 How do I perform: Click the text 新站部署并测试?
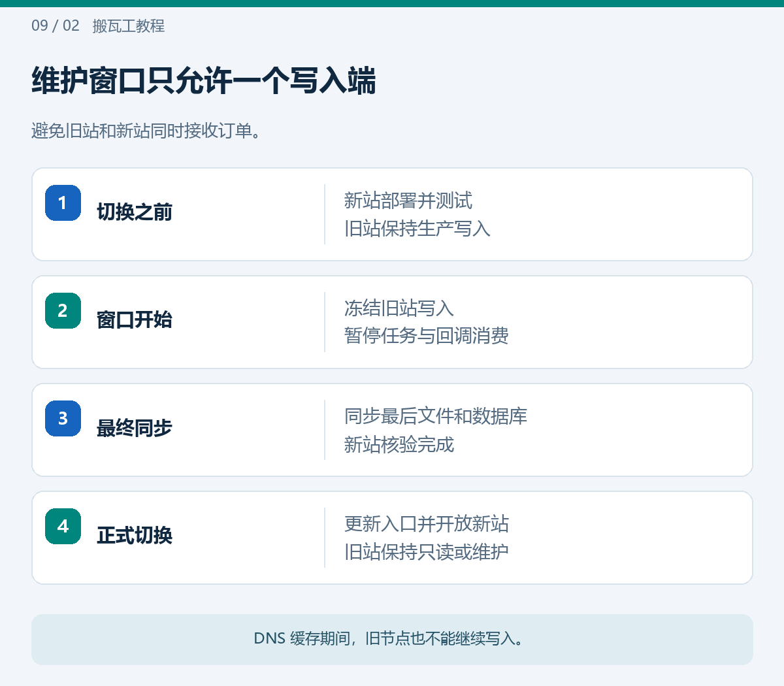408,201
